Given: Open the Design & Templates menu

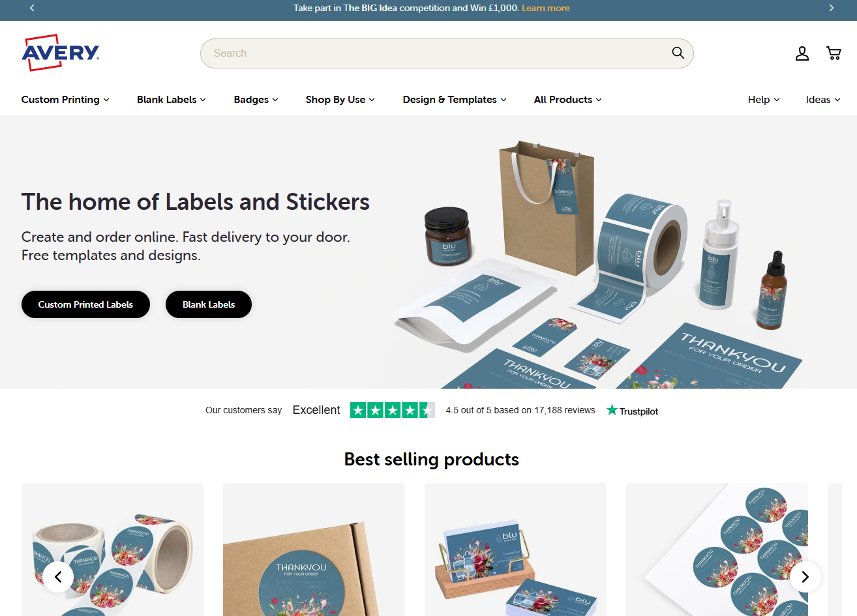Looking at the screenshot, I should [455, 100].
